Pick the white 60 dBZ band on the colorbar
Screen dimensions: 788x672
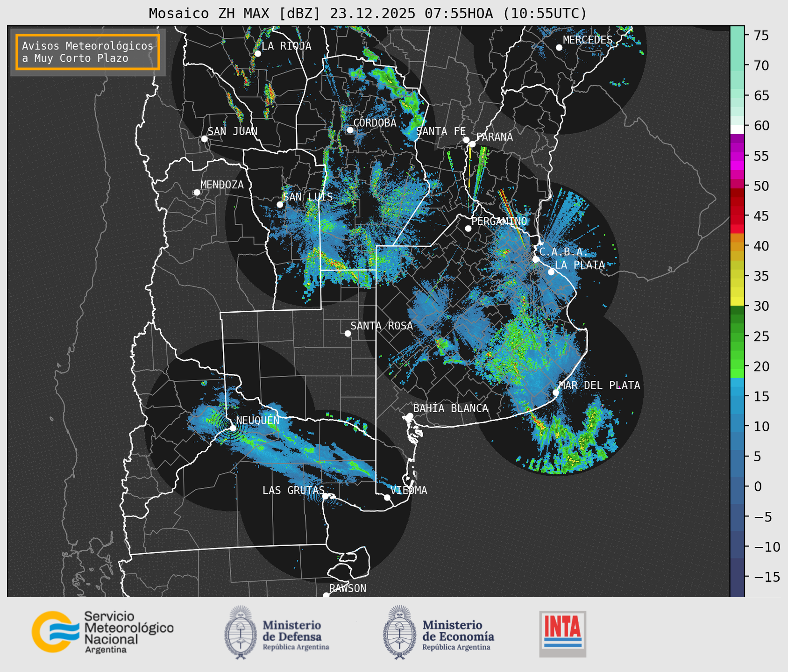pos(737,129)
